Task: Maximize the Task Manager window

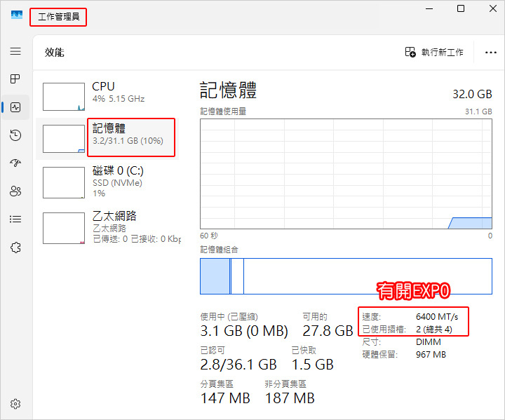Action: (x=461, y=8)
